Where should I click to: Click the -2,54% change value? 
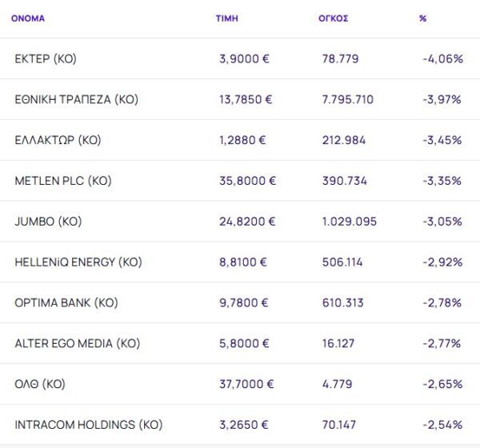click(x=442, y=425)
